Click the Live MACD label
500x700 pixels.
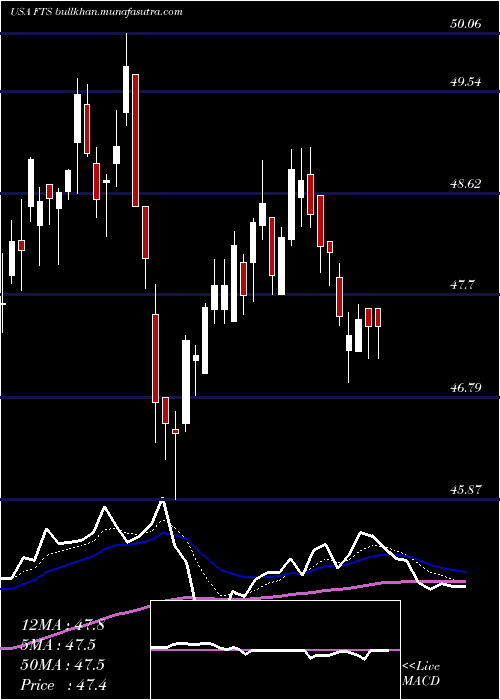(421, 674)
